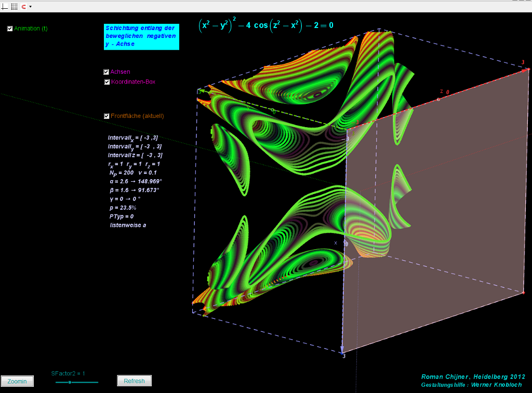532x393 pixels.
Task: Toggle the grid display icon
Action: [x=14, y=6]
